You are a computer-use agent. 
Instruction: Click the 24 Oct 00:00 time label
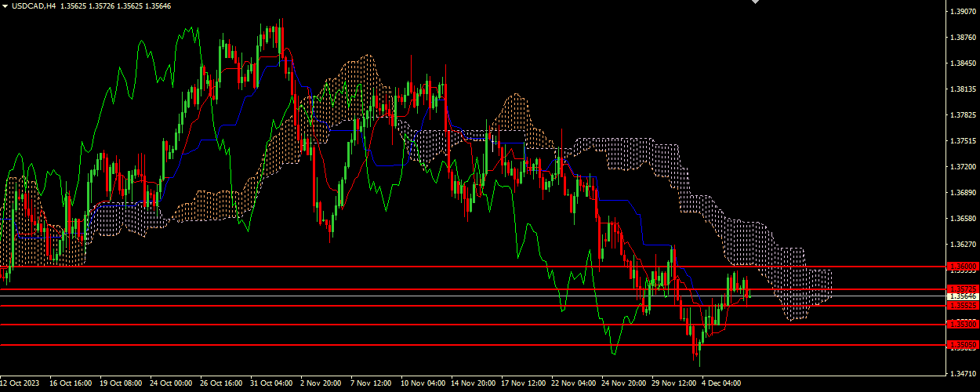[x=170, y=384]
